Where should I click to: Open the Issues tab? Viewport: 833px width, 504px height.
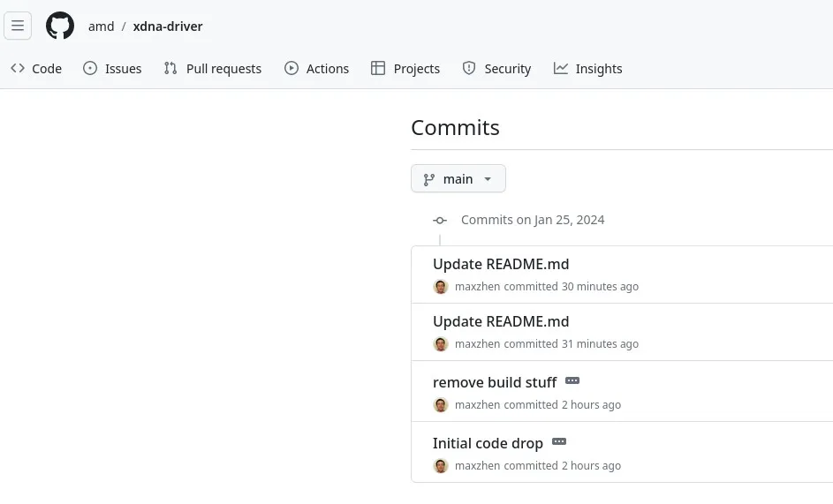pyautogui.click(x=112, y=69)
